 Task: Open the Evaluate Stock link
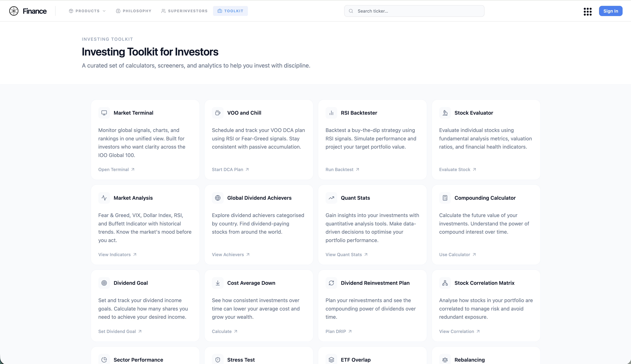tap(458, 170)
